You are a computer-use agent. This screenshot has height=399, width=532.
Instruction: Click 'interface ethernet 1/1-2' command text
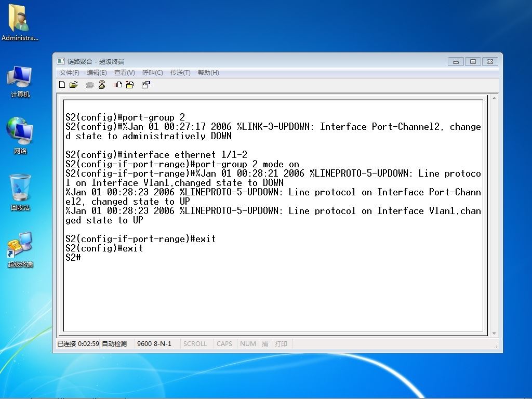(185, 155)
